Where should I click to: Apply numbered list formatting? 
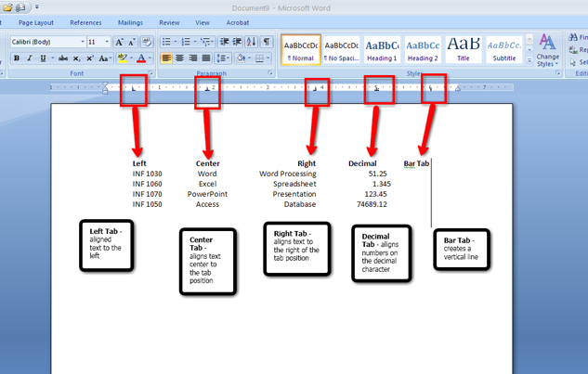(186, 42)
